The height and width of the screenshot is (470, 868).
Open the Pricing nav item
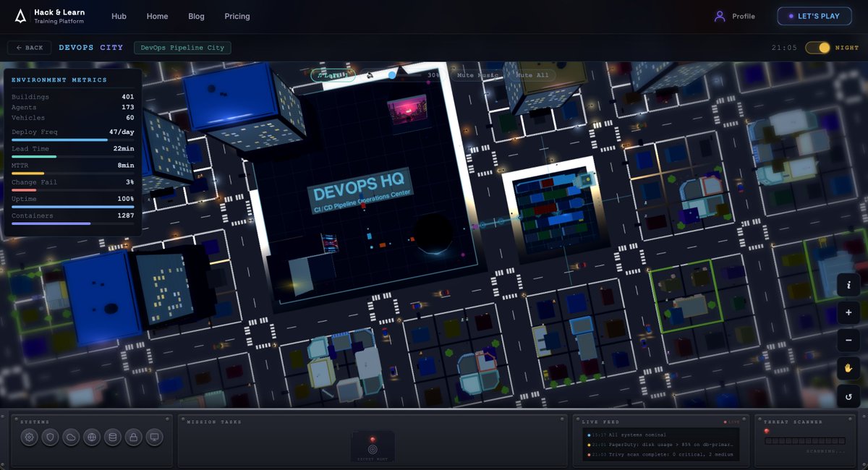tap(237, 16)
